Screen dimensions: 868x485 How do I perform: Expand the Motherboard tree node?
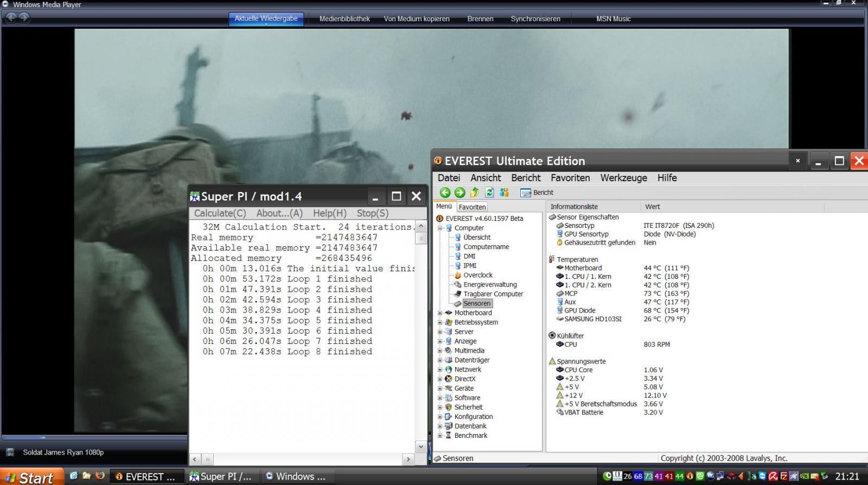(440, 313)
